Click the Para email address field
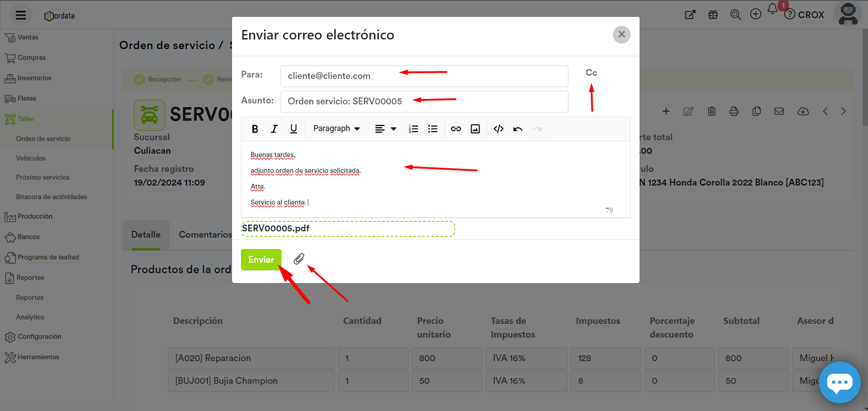The image size is (868, 411). point(424,76)
